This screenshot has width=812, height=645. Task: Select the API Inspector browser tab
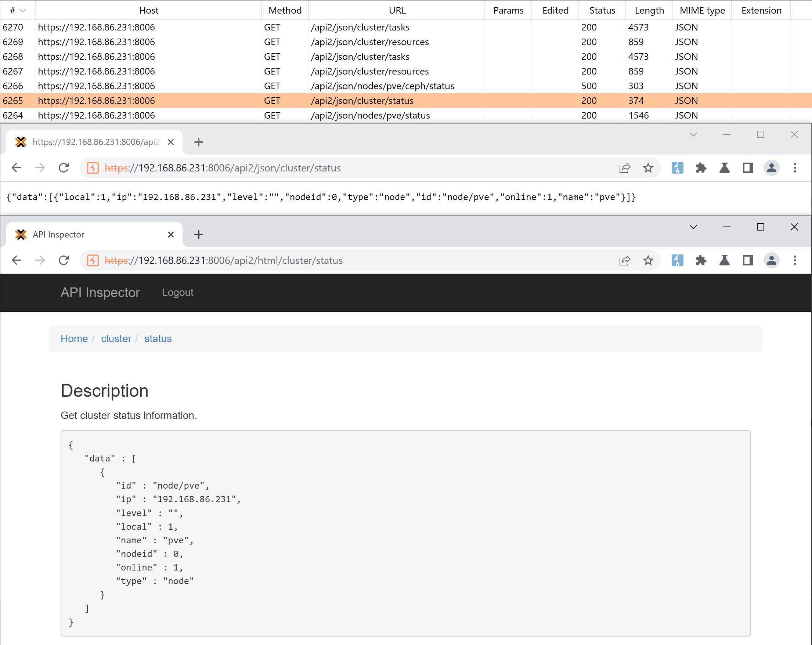tap(90, 235)
